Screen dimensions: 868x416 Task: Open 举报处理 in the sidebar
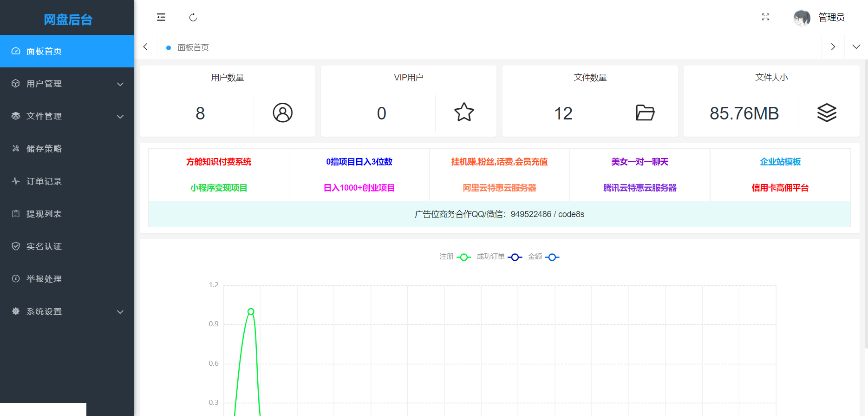(x=67, y=279)
